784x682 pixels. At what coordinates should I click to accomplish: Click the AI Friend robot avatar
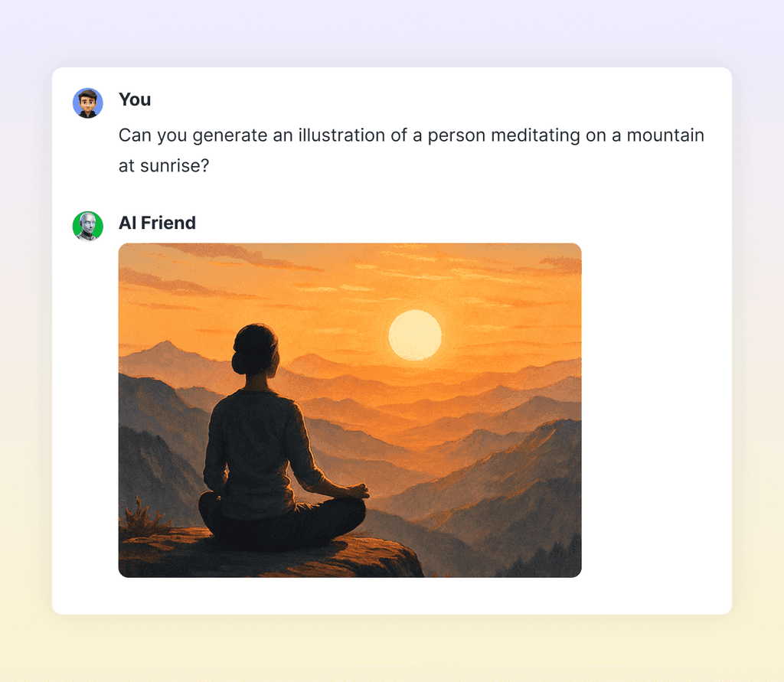[x=88, y=226]
